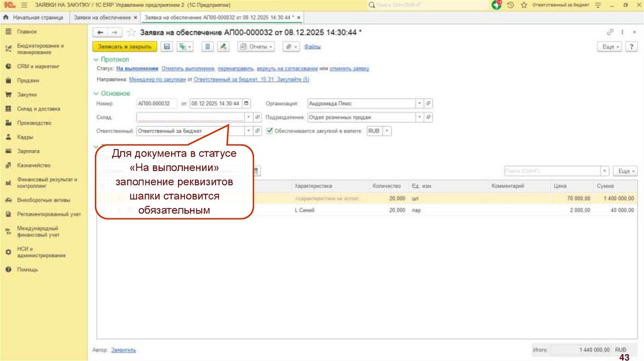
Task: Open calendar picker for document date
Action: coord(246,104)
